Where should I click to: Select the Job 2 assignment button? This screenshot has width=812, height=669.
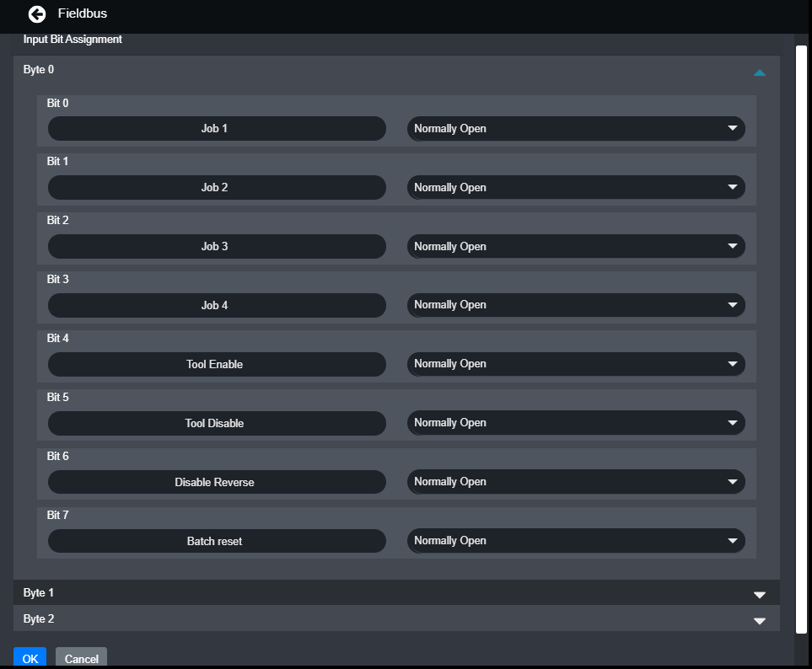coord(217,187)
